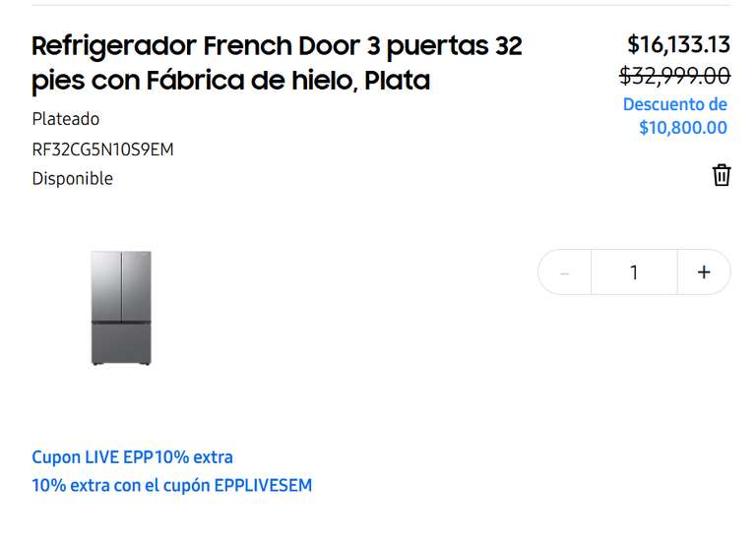The image size is (756, 538).
Task: Select the model number RF32CG5N10S9EM
Action: (102, 149)
